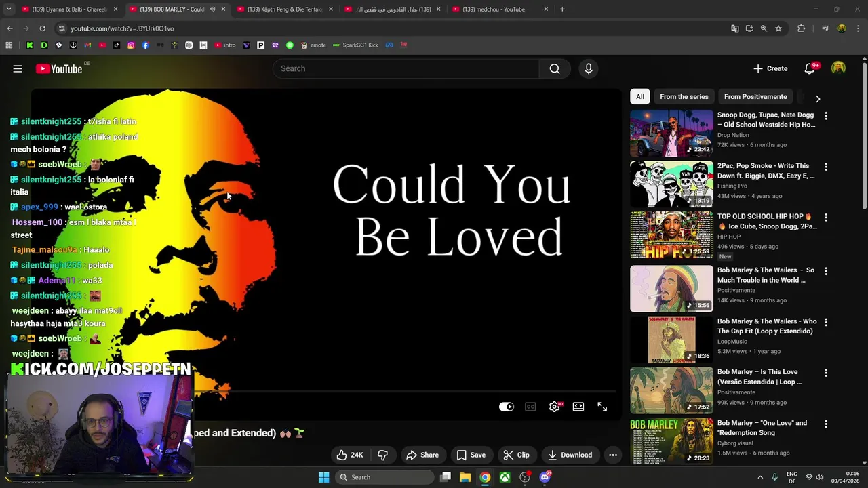This screenshot has width=868, height=488.
Task: Select the From the series chip
Action: [x=684, y=96]
